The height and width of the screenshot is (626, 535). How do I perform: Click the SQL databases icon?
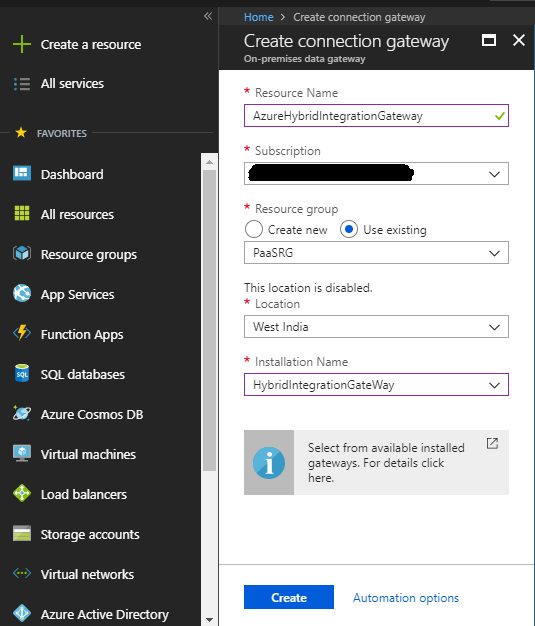pos(22,373)
